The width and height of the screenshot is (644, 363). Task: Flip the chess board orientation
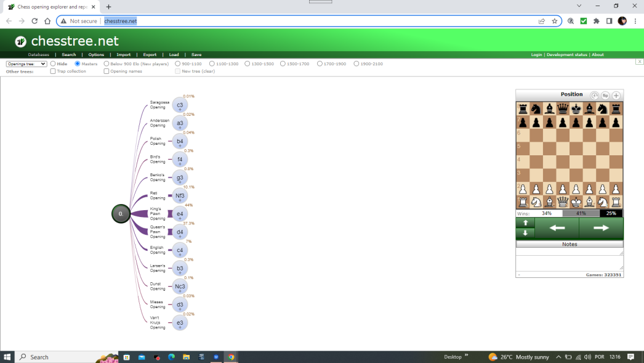click(x=605, y=96)
